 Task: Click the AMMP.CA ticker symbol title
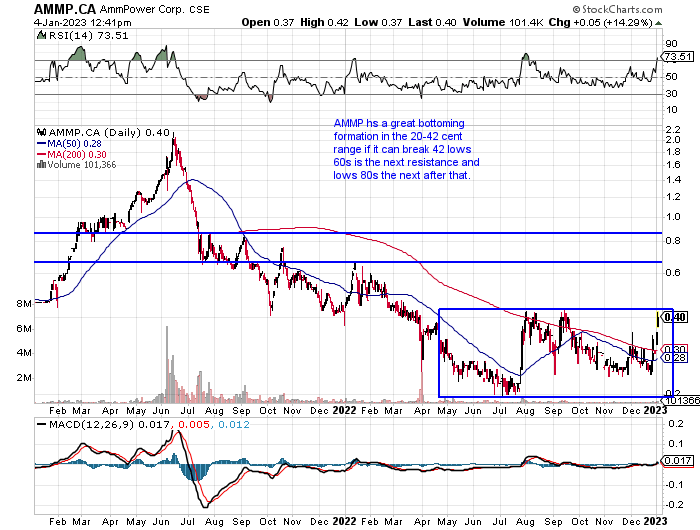(x=66, y=9)
